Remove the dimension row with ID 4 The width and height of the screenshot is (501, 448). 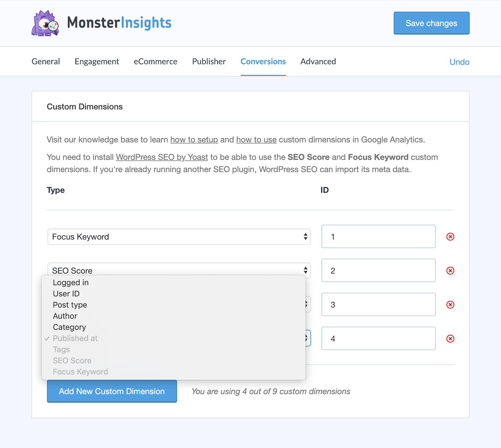click(x=450, y=339)
